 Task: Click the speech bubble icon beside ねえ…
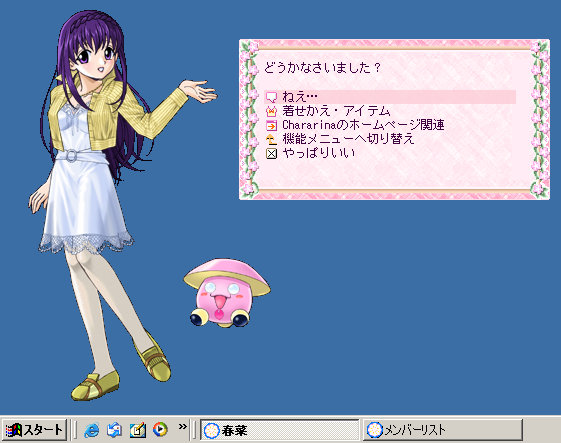[272, 97]
